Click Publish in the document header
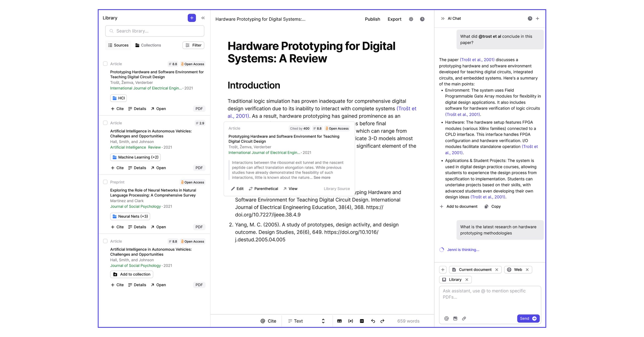The width and height of the screenshot is (644, 337). tap(372, 19)
